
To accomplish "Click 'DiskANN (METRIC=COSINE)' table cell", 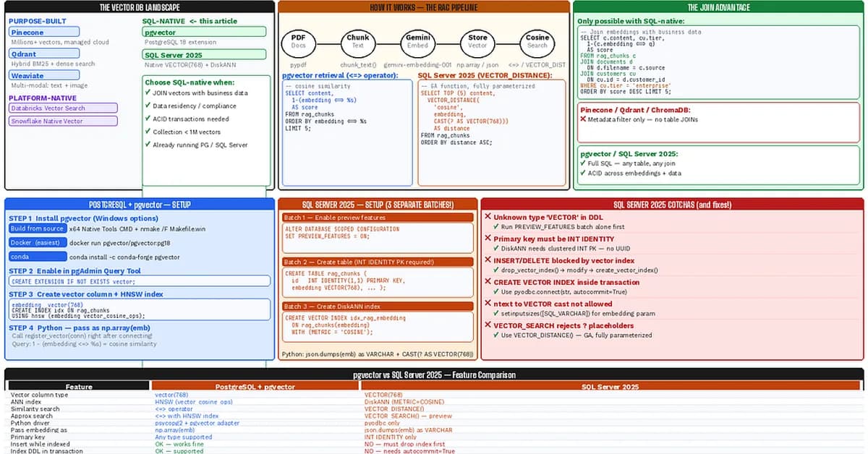I will coord(404,402).
